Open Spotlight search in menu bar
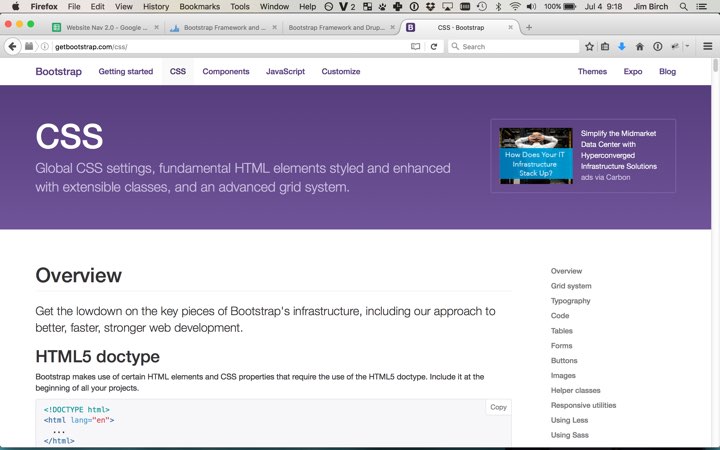720x450 pixels. (x=684, y=6)
